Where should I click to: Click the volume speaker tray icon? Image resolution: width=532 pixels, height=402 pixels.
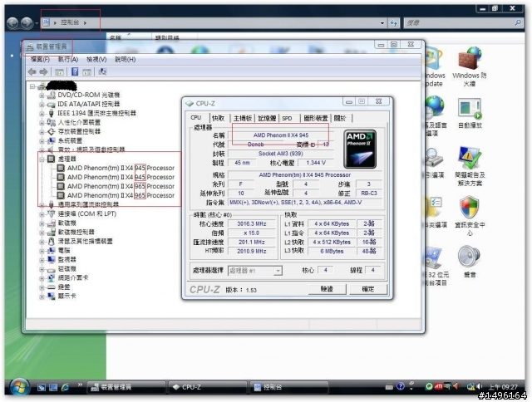479,386
